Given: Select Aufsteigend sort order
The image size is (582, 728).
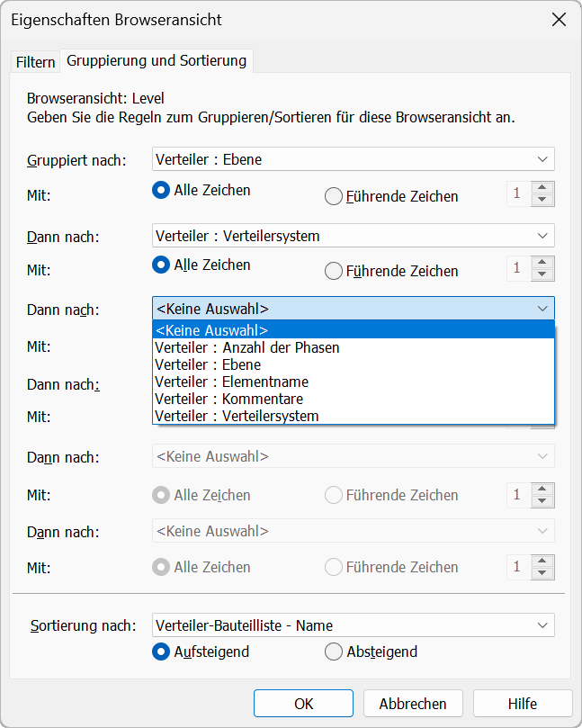Looking at the screenshot, I should point(162,652).
